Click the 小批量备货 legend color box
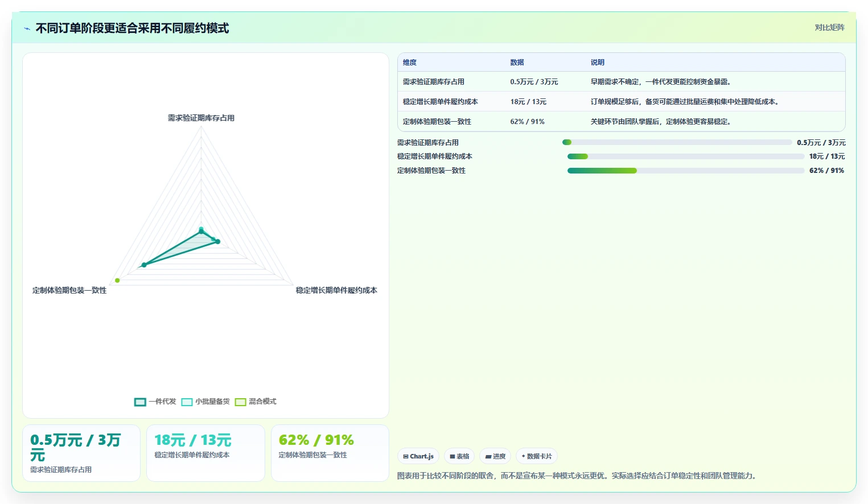The image size is (868, 504). click(187, 402)
